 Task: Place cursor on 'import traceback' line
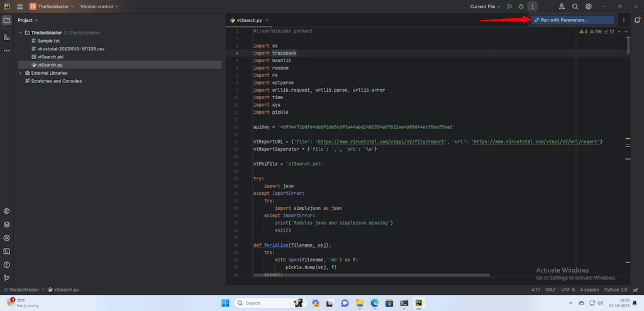pos(275,53)
